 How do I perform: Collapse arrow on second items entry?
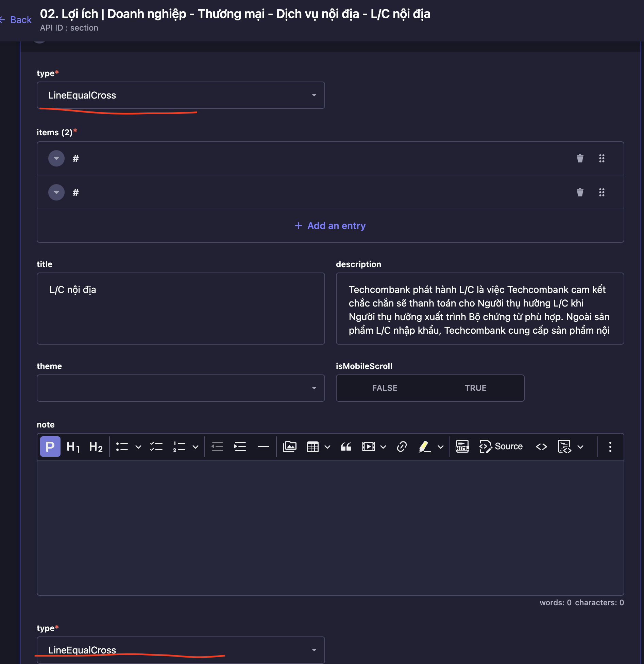[x=56, y=192]
